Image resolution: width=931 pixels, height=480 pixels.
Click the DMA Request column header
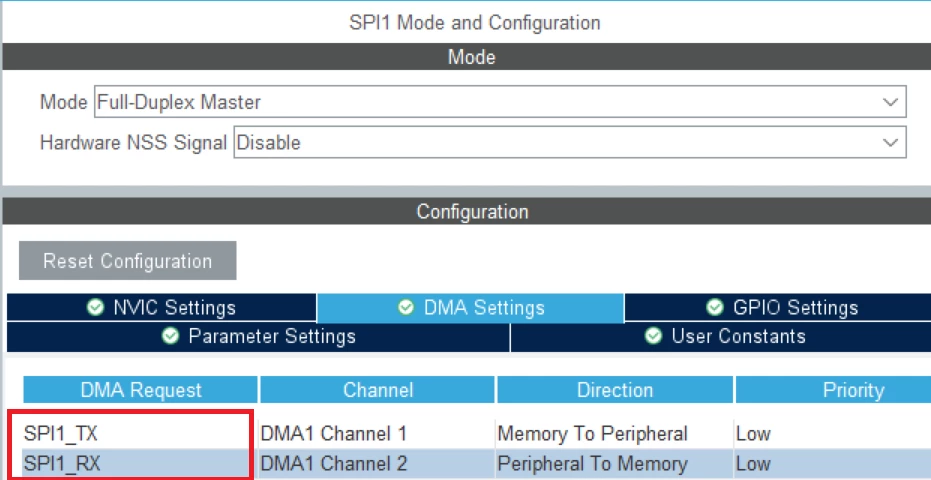(141, 390)
